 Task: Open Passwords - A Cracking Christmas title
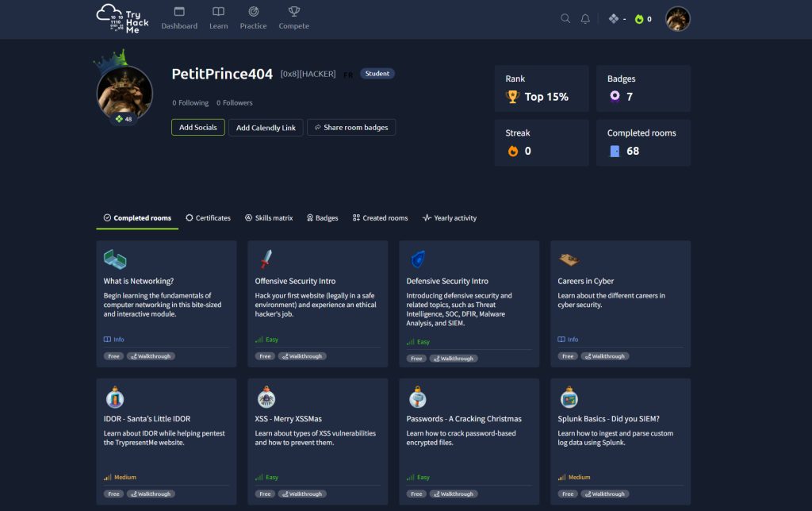[x=464, y=419]
